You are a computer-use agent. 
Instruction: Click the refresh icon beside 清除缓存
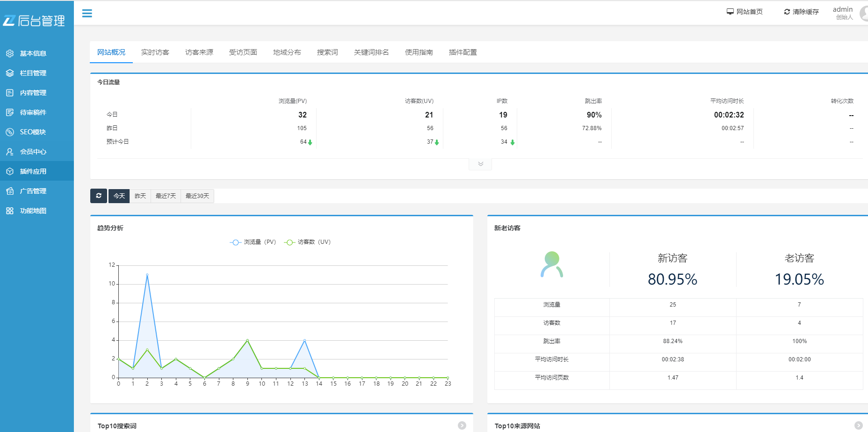[787, 12]
